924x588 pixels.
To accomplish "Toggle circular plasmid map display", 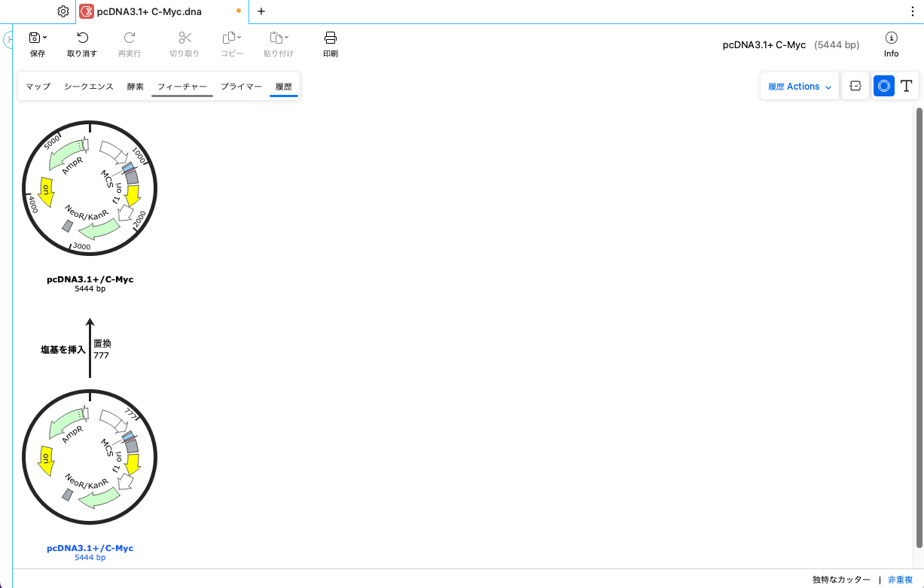I will 884,87.
